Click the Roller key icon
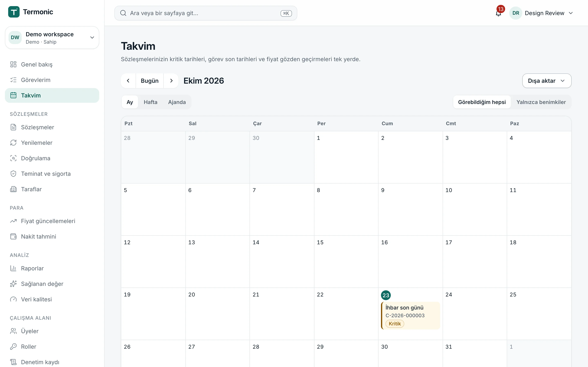Screen dimensions: 588x367 click(13, 346)
